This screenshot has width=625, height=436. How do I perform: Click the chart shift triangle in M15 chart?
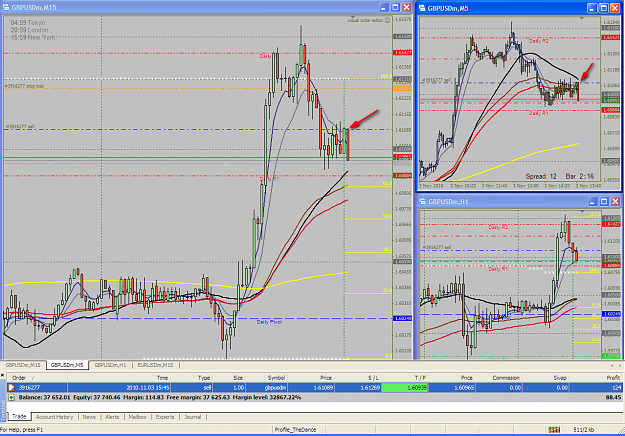tap(352, 18)
